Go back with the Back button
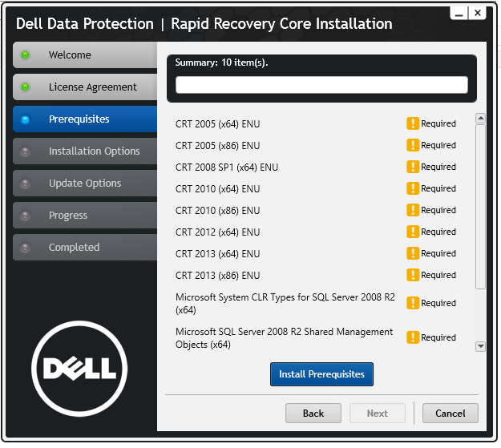 [313, 414]
